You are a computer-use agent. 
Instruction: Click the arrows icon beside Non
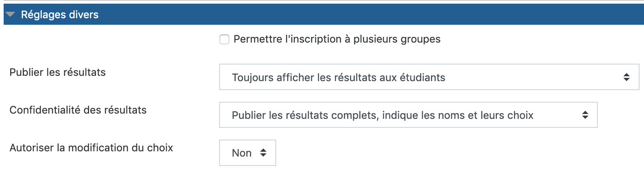coord(263,153)
